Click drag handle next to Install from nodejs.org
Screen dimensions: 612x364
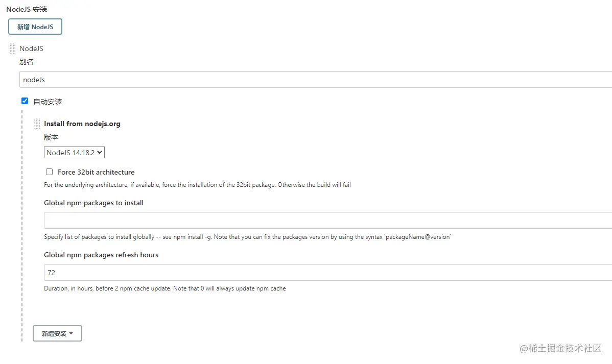tap(37, 124)
